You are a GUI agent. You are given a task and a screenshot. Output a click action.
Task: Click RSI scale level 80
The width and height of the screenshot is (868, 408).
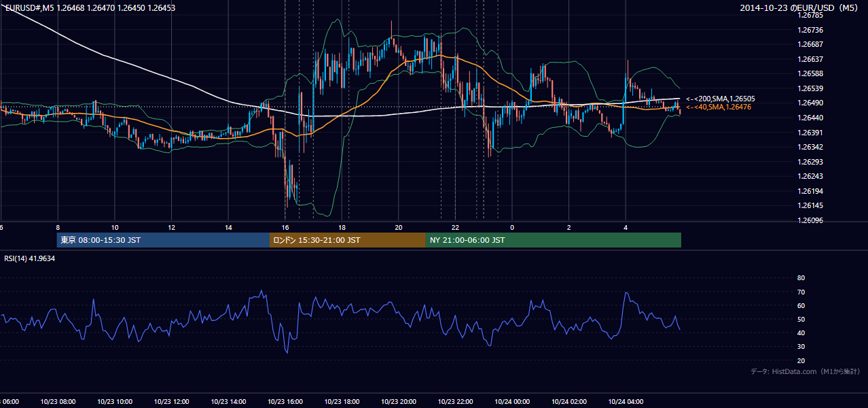pyautogui.click(x=801, y=278)
